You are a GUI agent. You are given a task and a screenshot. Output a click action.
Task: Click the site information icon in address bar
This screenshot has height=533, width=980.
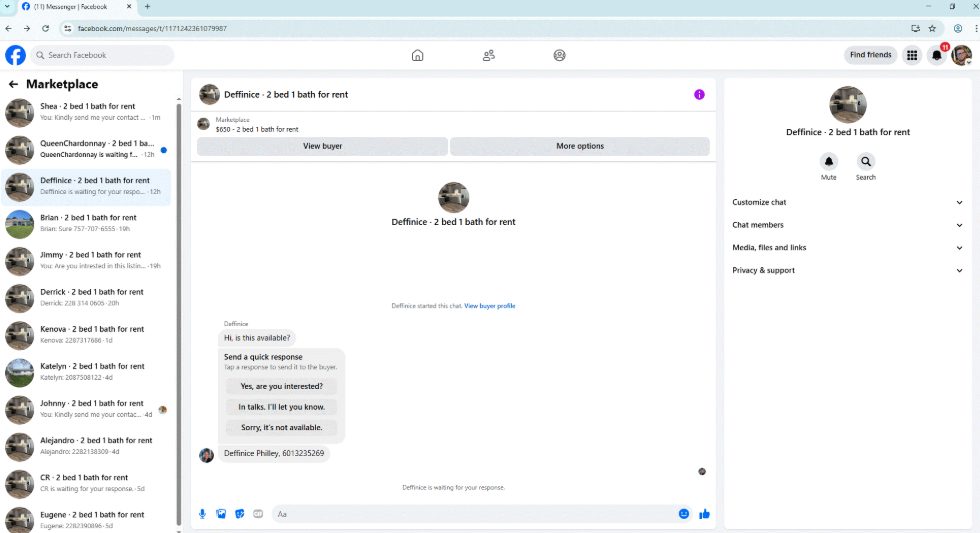[x=68, y=28]
